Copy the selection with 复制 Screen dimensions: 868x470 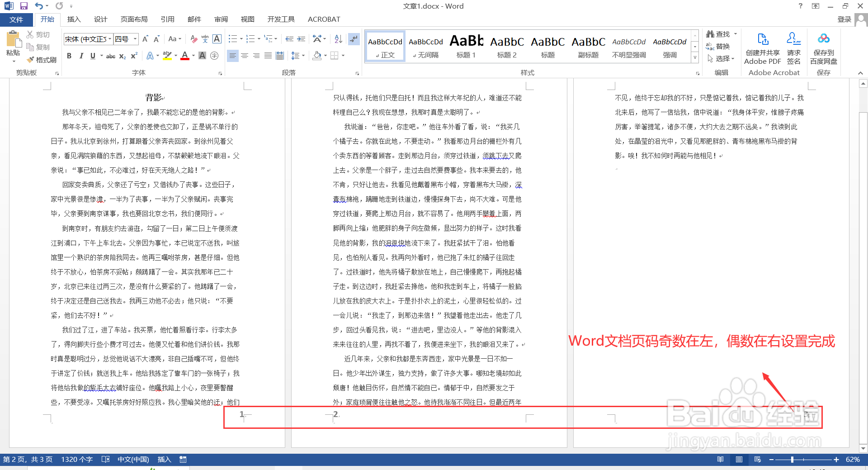pos(38,47)
